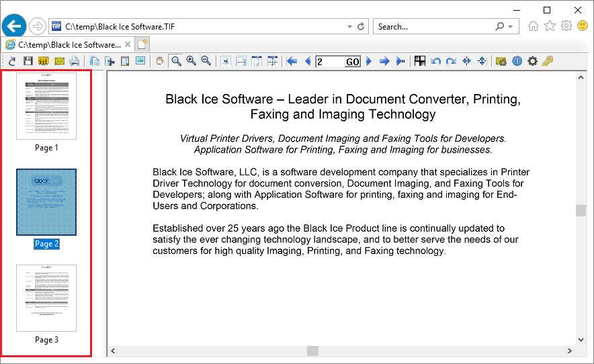Click the browser Back button

coord(14,26)
